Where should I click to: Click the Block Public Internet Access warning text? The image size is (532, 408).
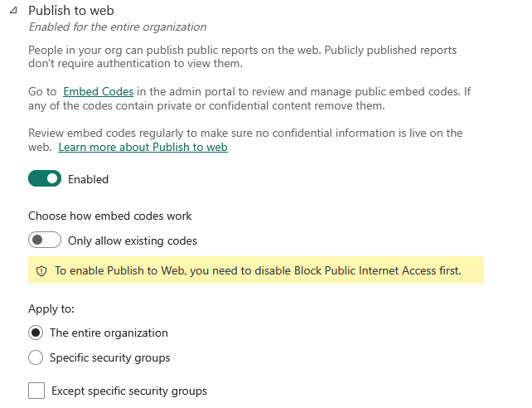pos(258,270)
